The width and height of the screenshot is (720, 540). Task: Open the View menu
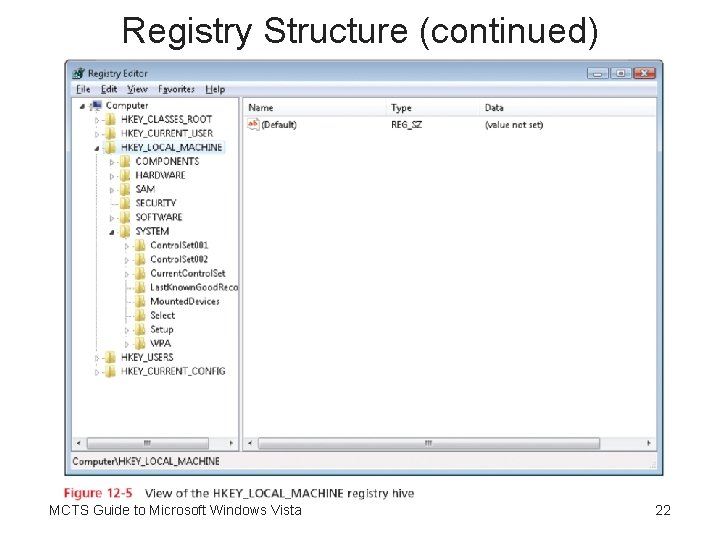pos(137,89)
